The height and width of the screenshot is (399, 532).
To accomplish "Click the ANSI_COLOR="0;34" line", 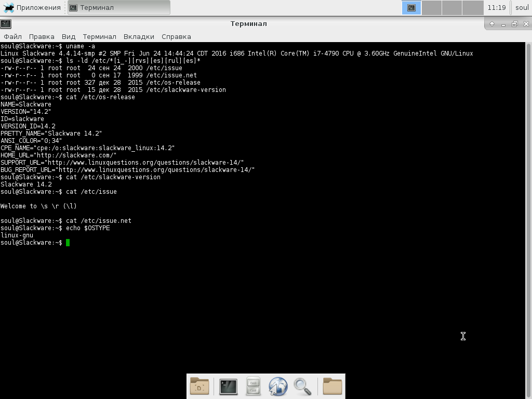I will (x=31, y=141).
